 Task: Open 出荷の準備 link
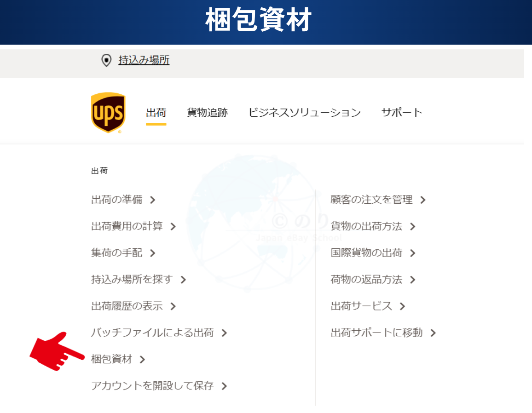coord(117,200)
